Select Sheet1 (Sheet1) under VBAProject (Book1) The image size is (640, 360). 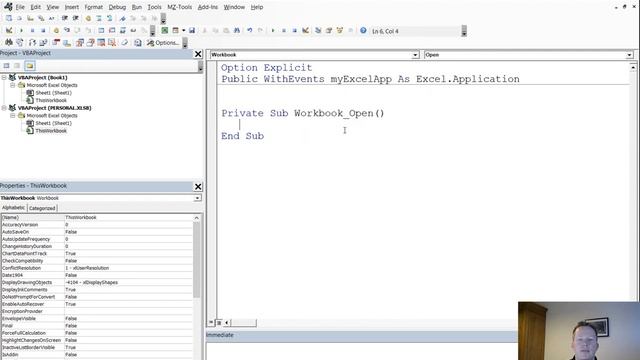click(x=53, y=93)
